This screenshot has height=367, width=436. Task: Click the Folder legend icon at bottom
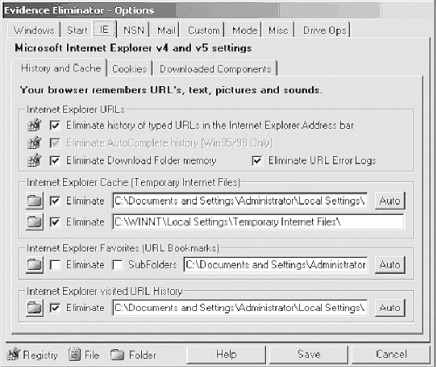[x=117, y=355]
